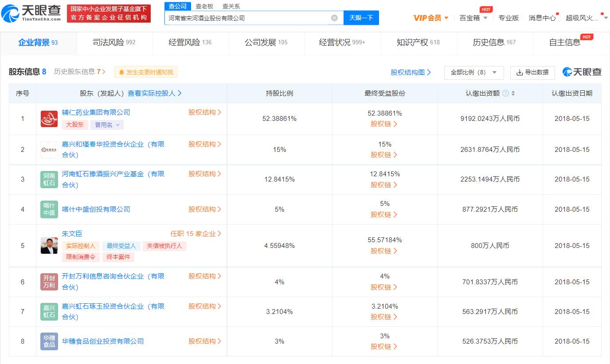This screenshot has height=364, width=610.
Task: Open 朱文臣 shareholder name link
Action: pos(72,234)
